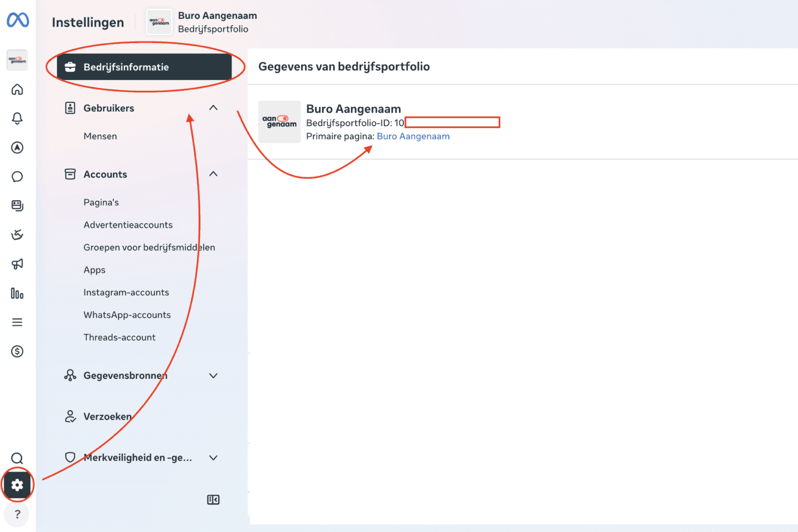This screenshot has height=532, width=798.
Task: Open the settings gear icon
Action: 17,485
